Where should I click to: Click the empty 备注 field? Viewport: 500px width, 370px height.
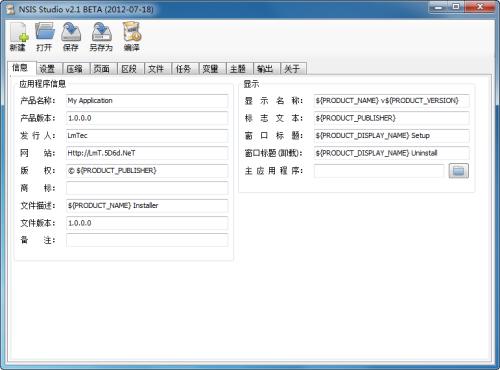pos(147,240)
